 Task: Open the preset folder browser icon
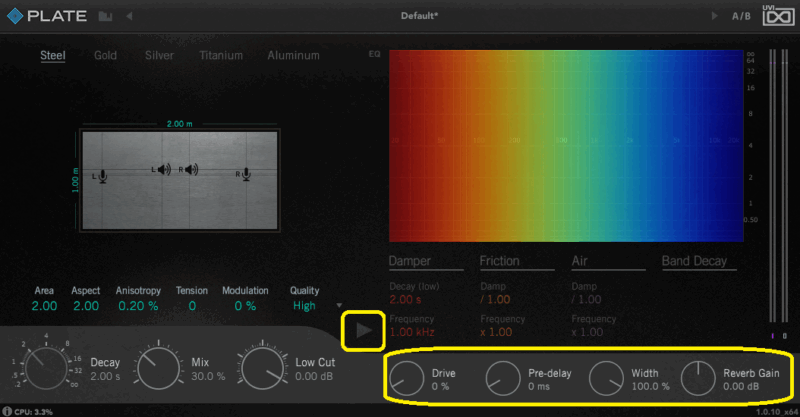click(106, 16)
